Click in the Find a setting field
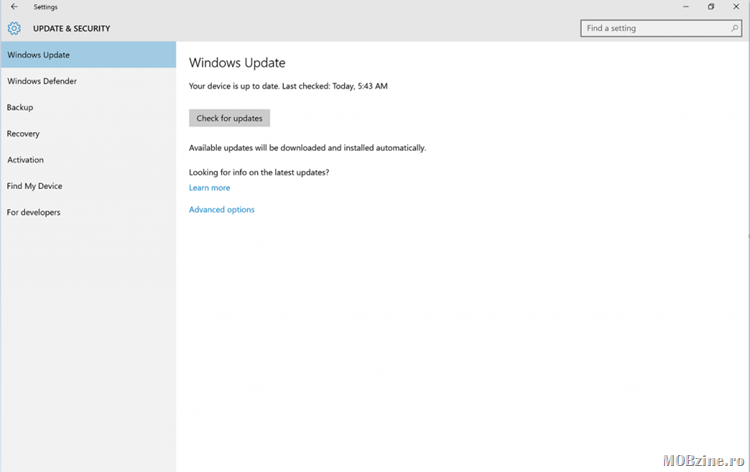The image size is (750, 472). (661, 28)
